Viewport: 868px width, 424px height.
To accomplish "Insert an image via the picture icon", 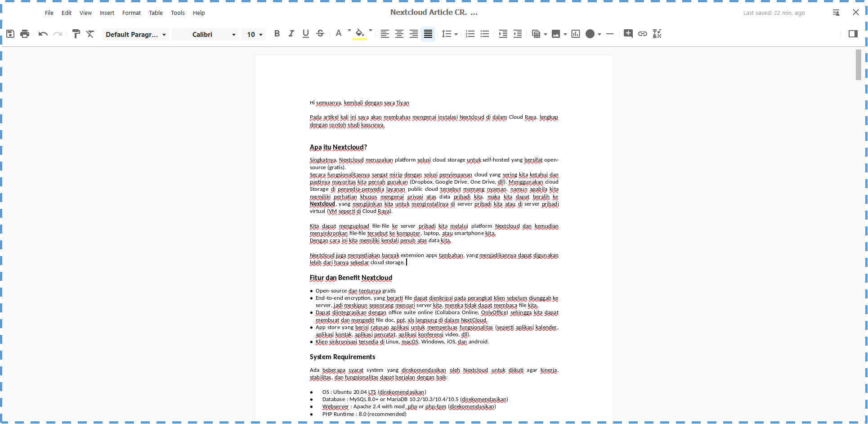I will (x=556, y=34).
